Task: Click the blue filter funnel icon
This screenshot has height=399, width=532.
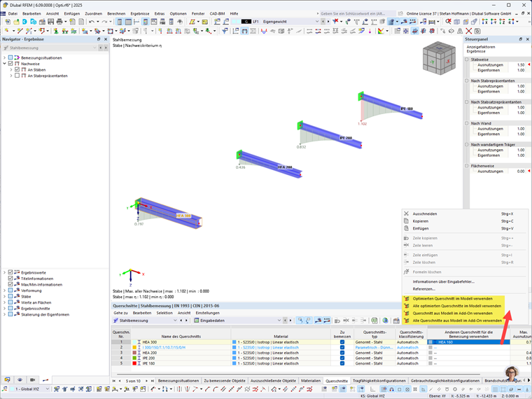Action: 225,31
